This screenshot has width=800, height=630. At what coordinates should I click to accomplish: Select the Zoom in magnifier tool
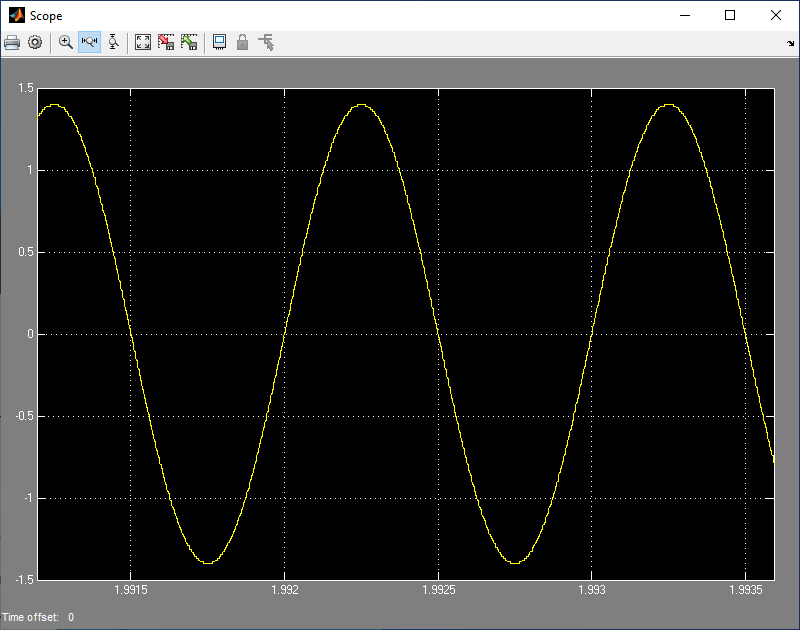coord(66,43)
